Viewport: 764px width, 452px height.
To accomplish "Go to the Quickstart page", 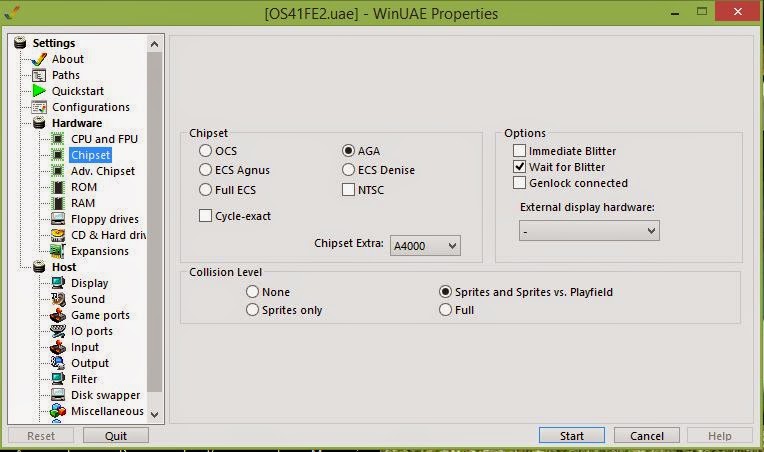I will [x=78, y=91].
